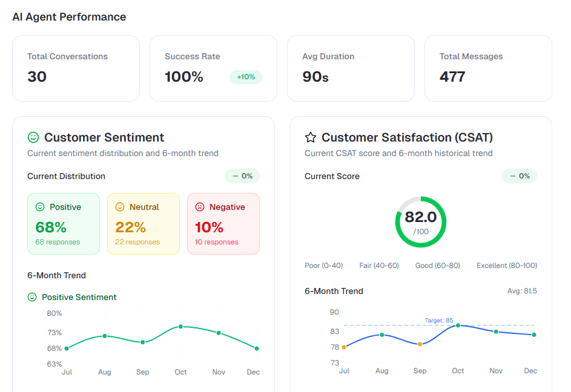
Task: Open the Total Conversations card
Action: pyautogui.click(x=76, y=68)
